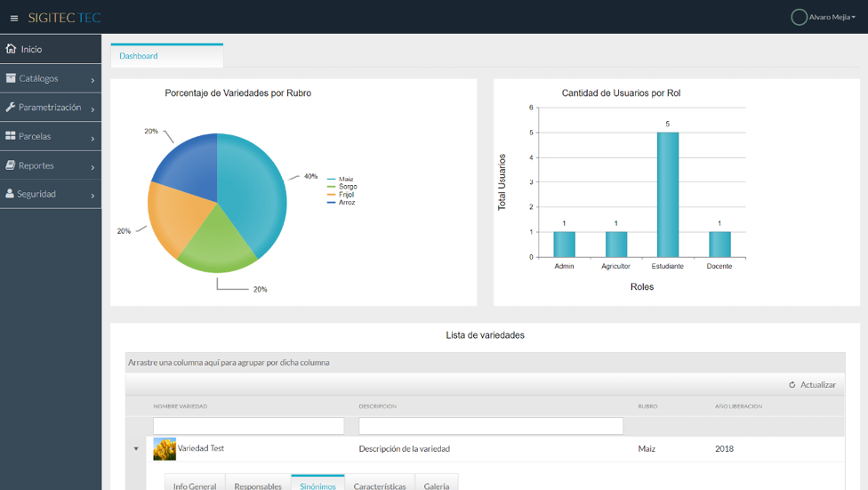Image resolution: width=868 pixels, height=490 pixels.
Task: Click the Inicio home icon
Action: point(11,49)
